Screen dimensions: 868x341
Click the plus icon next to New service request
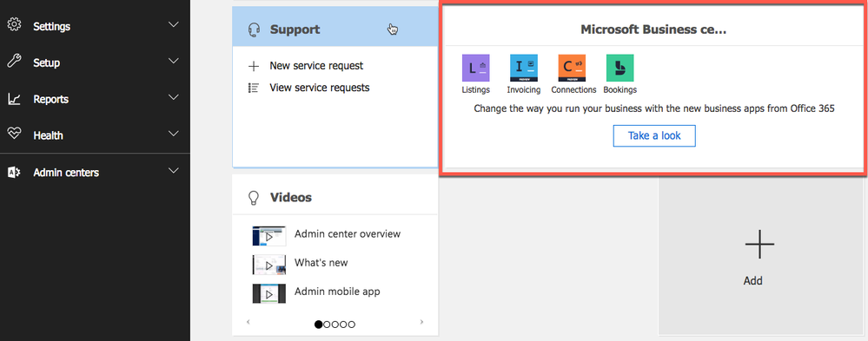tap(254, 66)
